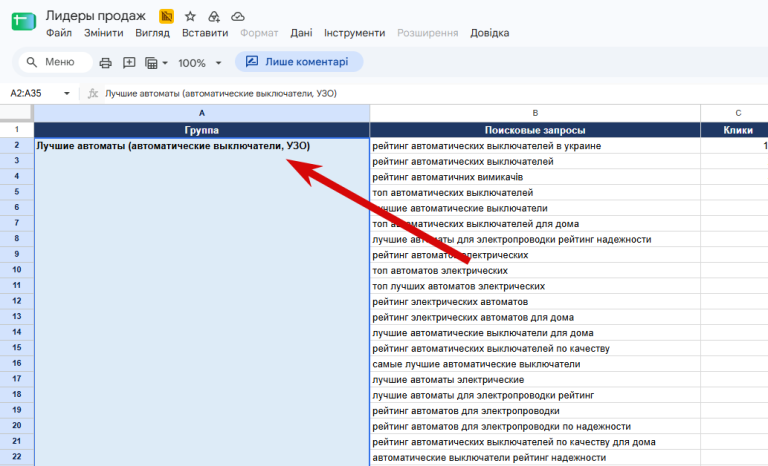Click cell рейтинг электрических автоматов in row 12
This screenshot has height=466, width=768.
[x=535, y=302]
